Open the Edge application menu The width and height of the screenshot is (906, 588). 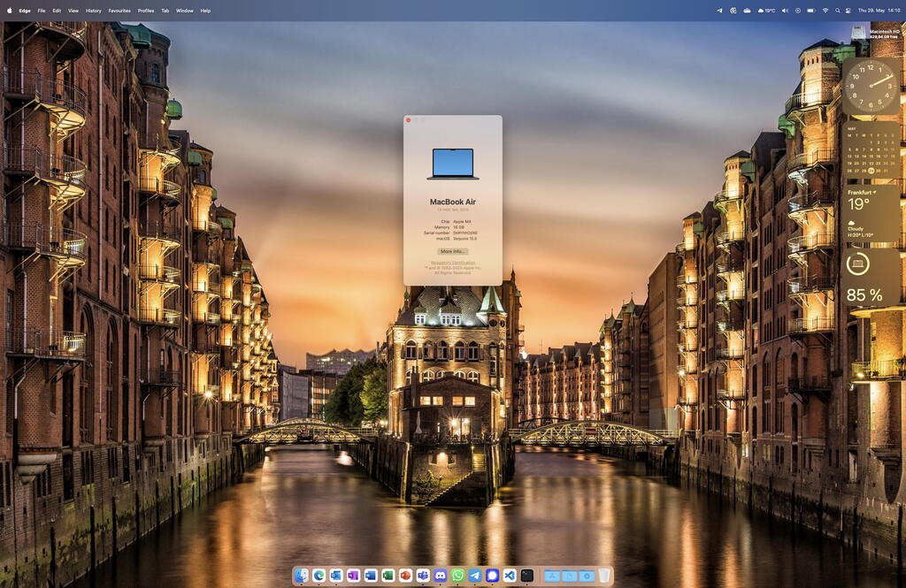[25, 11]
